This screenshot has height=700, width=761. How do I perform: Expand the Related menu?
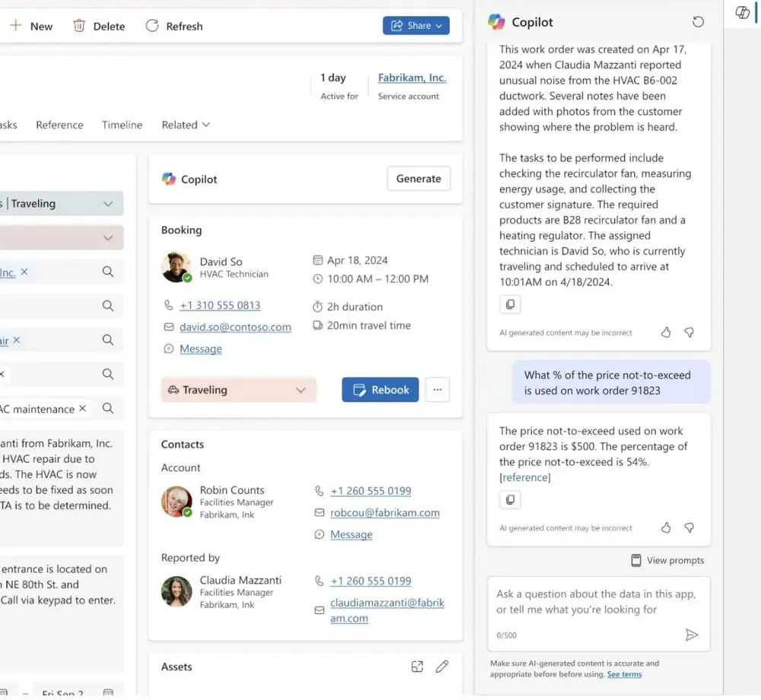coord(185,125)
